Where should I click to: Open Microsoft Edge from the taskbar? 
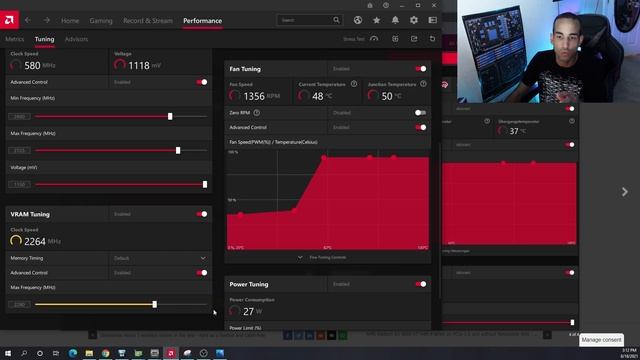73,353
